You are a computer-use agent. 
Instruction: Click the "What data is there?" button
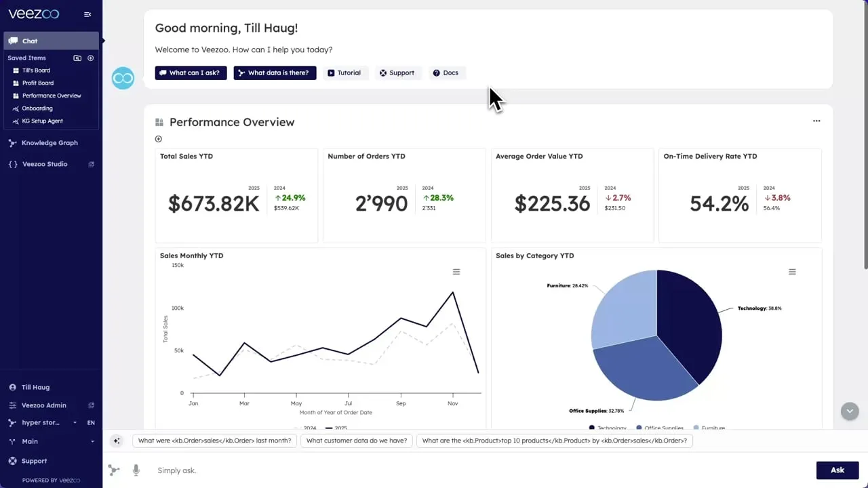click(275, 73)
